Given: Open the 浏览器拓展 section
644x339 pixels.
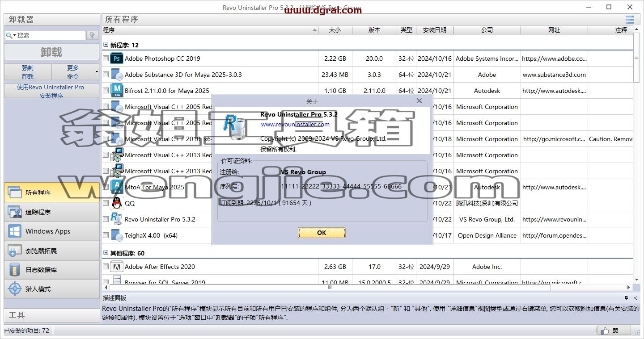Looking at the screenshot, I should [x=52, y=251].
